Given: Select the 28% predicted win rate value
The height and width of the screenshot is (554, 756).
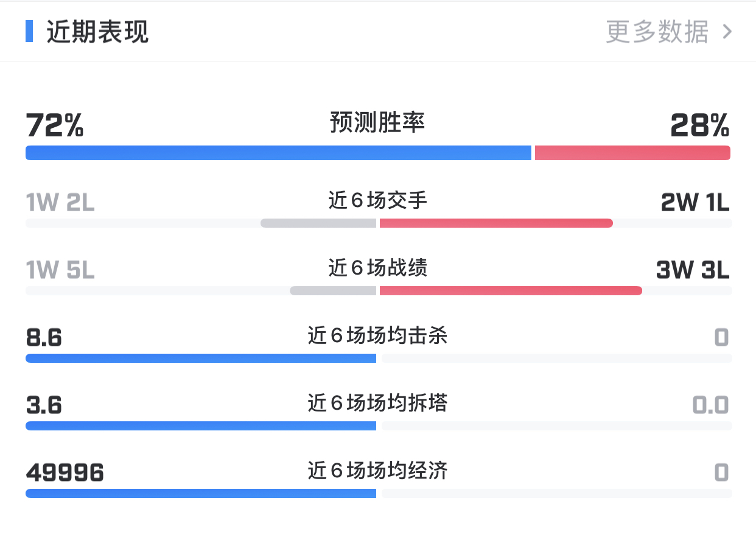Looking at the screenshot, I should coord(700,125).
